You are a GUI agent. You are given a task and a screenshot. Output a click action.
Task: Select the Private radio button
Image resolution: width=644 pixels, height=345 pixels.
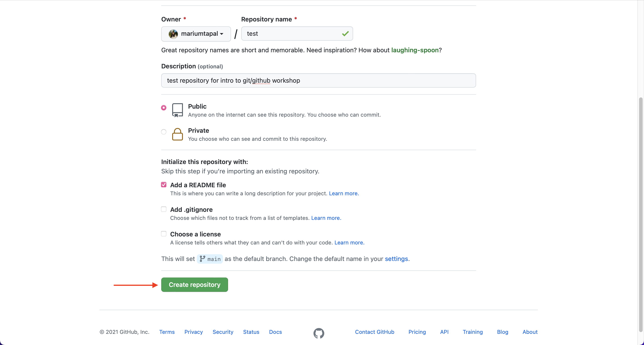[x=164, y=132]
